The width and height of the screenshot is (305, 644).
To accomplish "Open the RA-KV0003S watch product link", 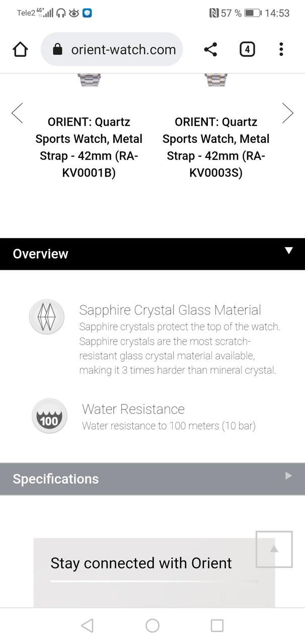I will click(216, 147).
